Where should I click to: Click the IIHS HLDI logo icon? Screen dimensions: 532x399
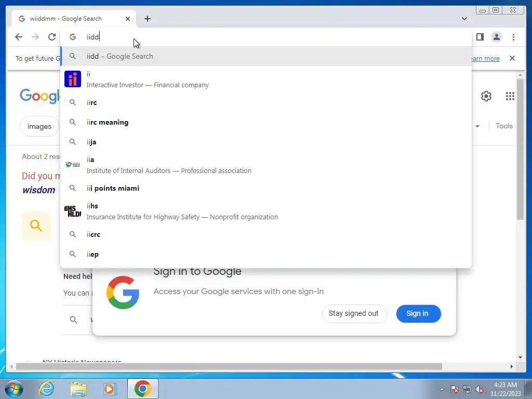[x=73, y=211]
